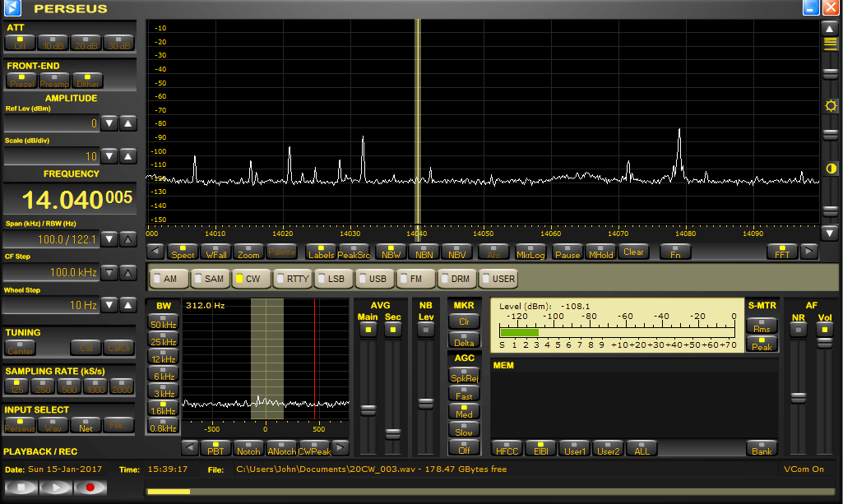Click right arrow after FFT button
This screenshot has height=504, width=843.
tap(808, 251)
